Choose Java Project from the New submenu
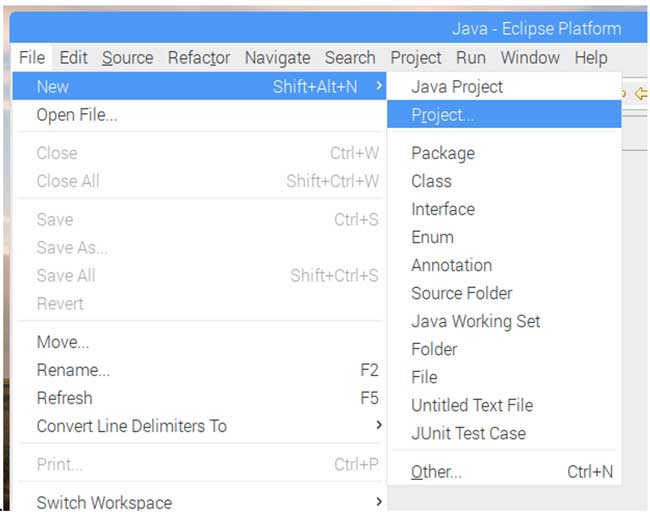This screenshot has width=650, height=512. click(x=457, y=87)
